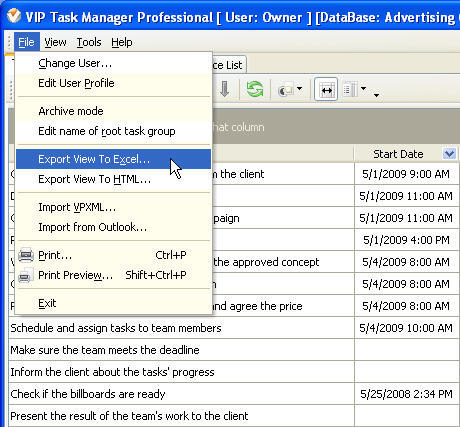Click start date 5/1/2009 9:00 AM cell

[406, 174]
